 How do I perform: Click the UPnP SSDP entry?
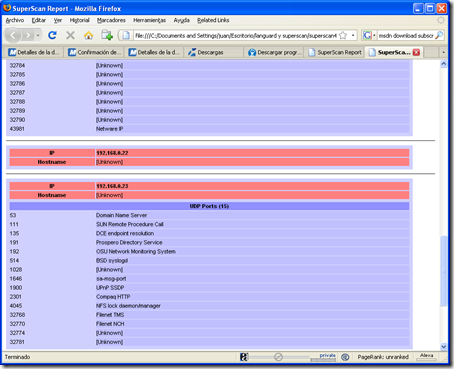click(x=110, y=288)
